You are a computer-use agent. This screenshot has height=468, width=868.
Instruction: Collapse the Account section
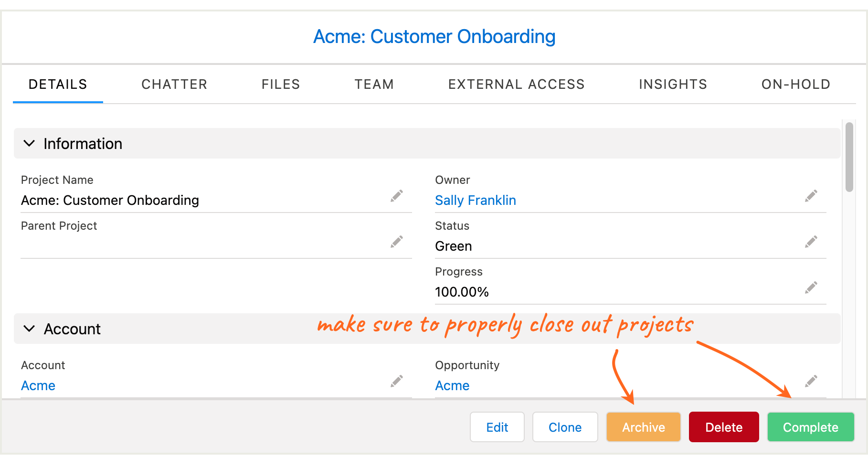(x=29, y=329)
